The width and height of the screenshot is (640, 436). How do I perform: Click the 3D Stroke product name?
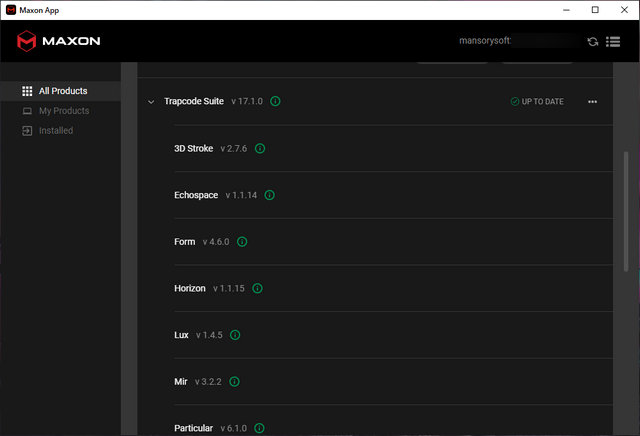click(193, 149)
